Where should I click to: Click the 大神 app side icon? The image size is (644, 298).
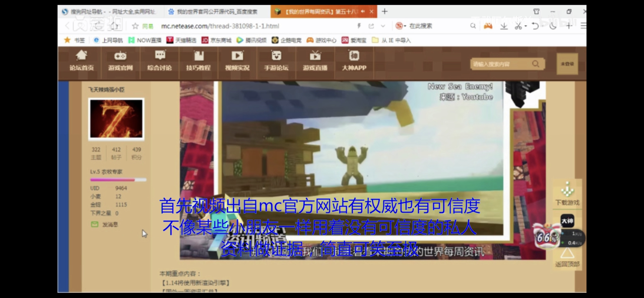567,221
